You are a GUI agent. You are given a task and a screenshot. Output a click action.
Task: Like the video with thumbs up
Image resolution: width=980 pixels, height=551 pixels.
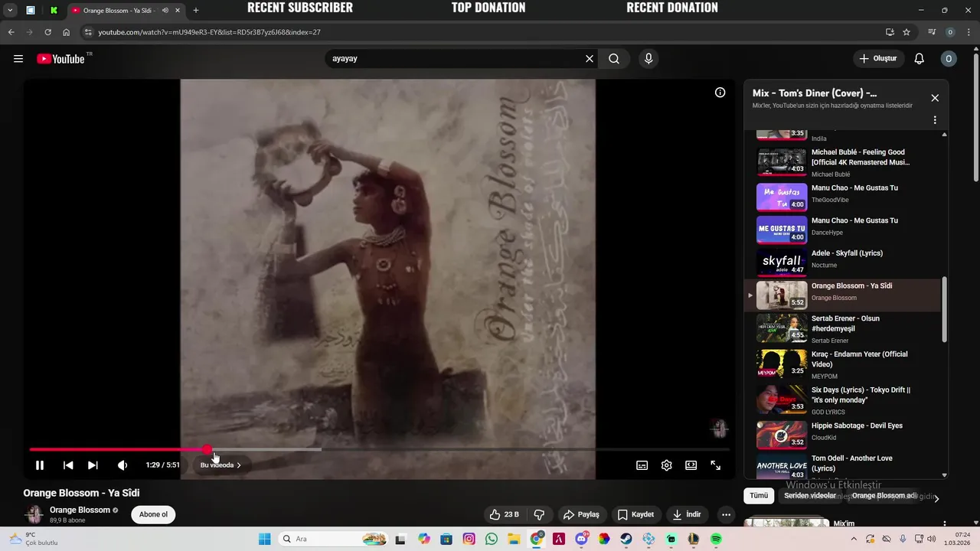point(505,514)
